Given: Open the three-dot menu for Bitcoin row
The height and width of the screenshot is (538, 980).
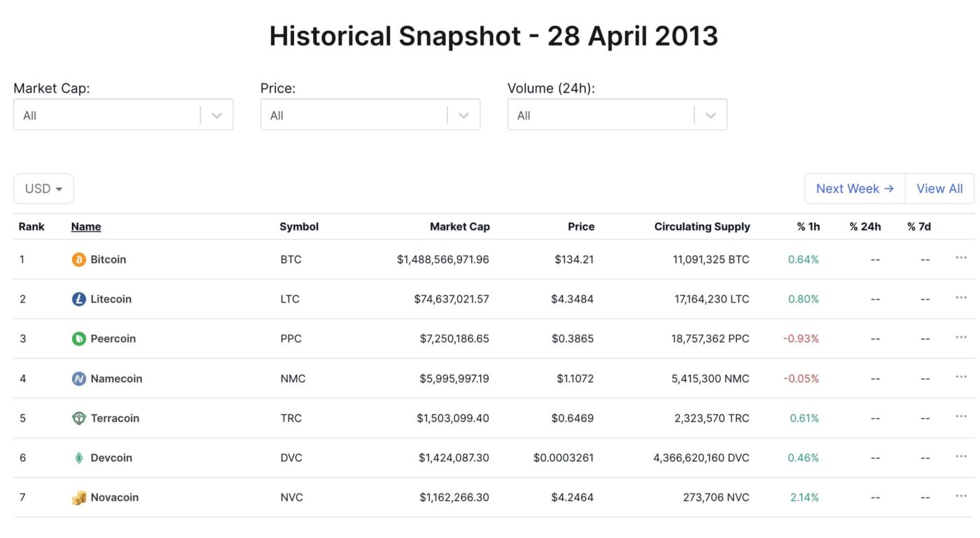Looking at the screenshot, I should point(961,258).
